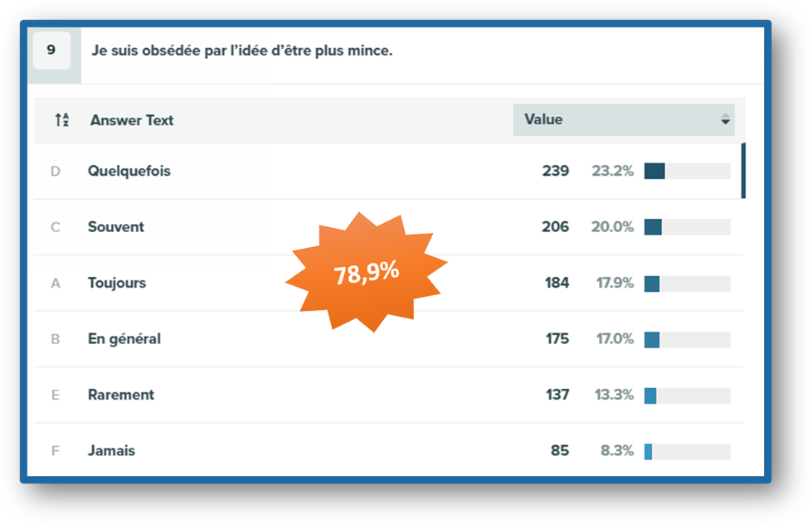Click the dark vertical scrollbar thumb
The image size is (812, 524).
[744, 171]
